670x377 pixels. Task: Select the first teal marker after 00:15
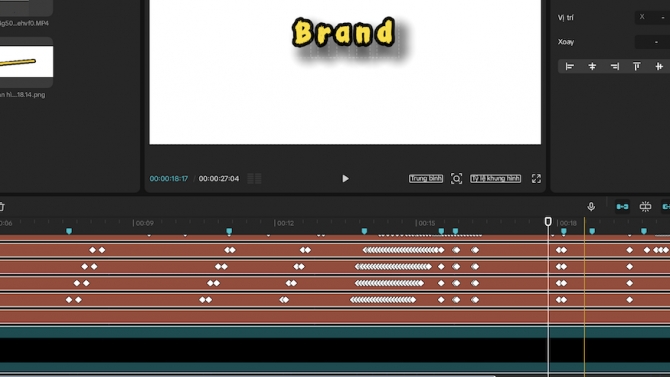[x=441, y=231]
